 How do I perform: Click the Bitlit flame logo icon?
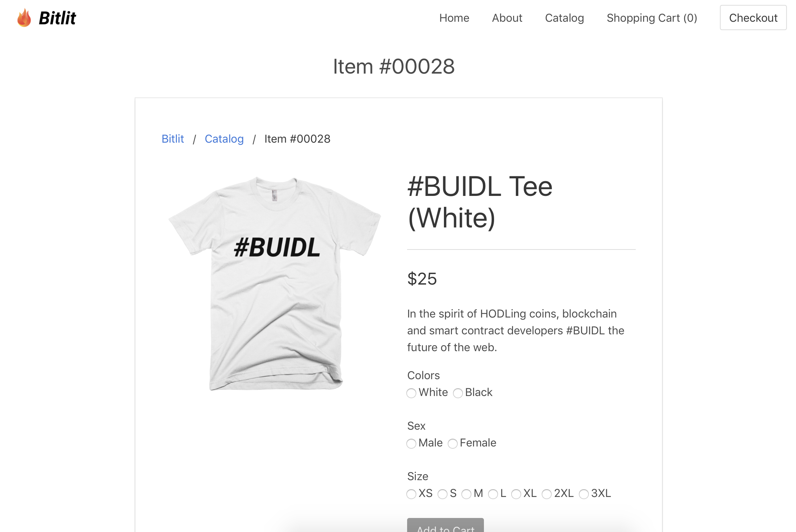click(23, 17)
